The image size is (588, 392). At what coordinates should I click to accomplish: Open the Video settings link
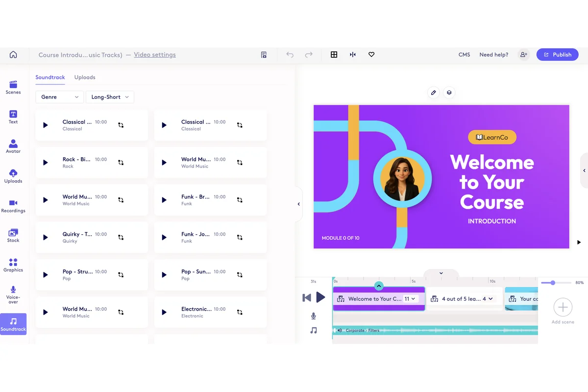[155, 55]
